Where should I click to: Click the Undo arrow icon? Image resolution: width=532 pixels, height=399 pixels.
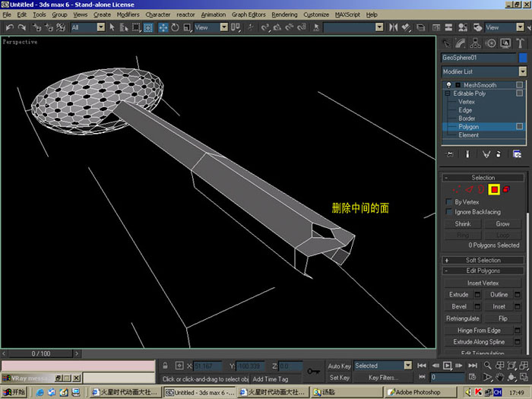(x=9, y=27)
